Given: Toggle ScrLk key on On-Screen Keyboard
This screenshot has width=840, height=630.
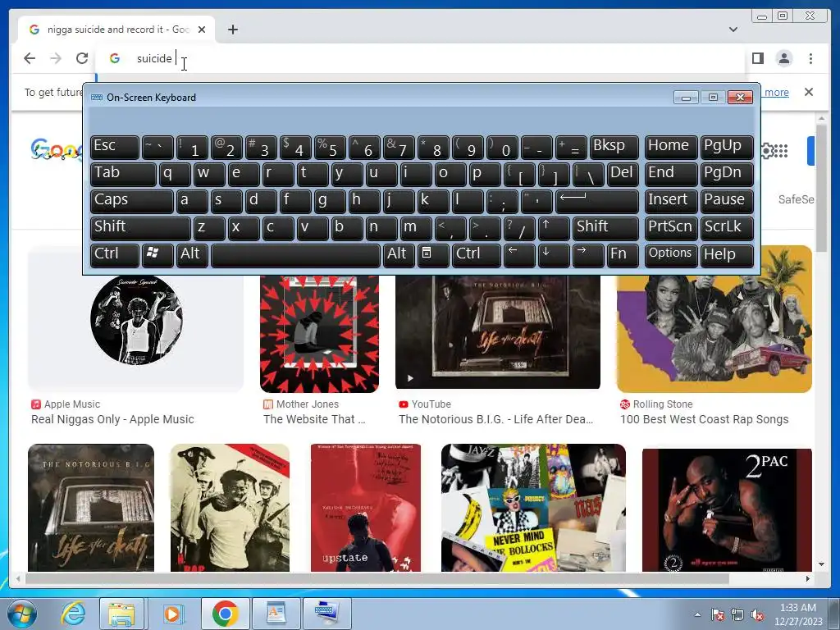Looking at the screenshot, I should point(727,228).
